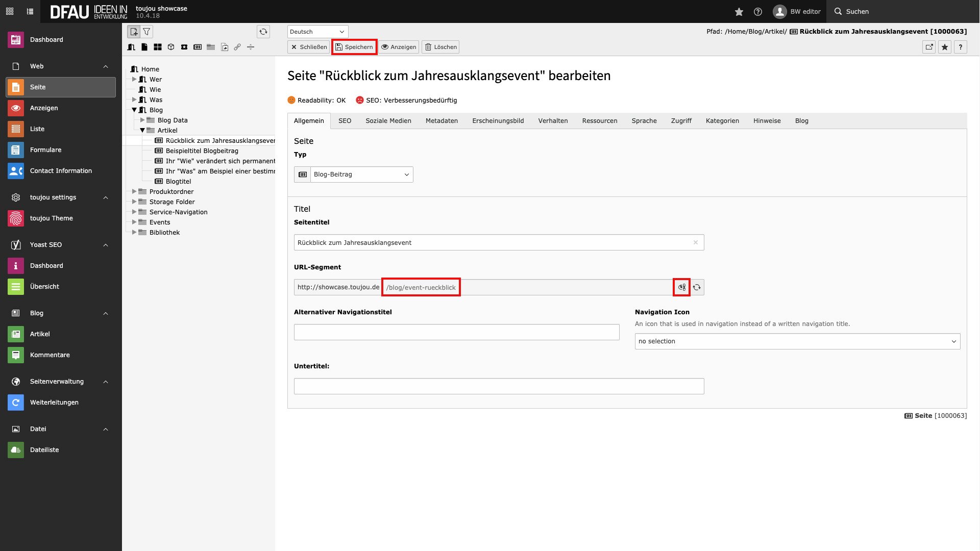The width and height of the screenshot is (980, 551).
Task: Open the module grid menu icon
Action: coord(10,11)
